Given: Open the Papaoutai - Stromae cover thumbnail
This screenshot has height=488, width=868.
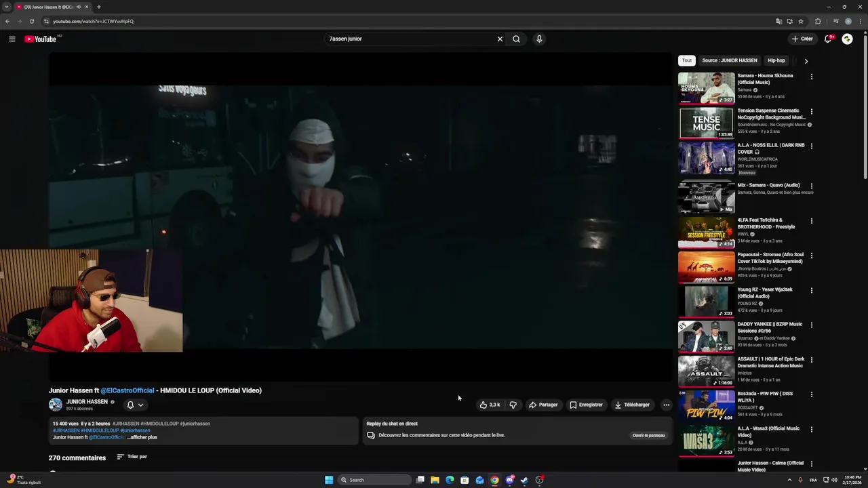Looking at the screenshot, I should click(706, 267).
